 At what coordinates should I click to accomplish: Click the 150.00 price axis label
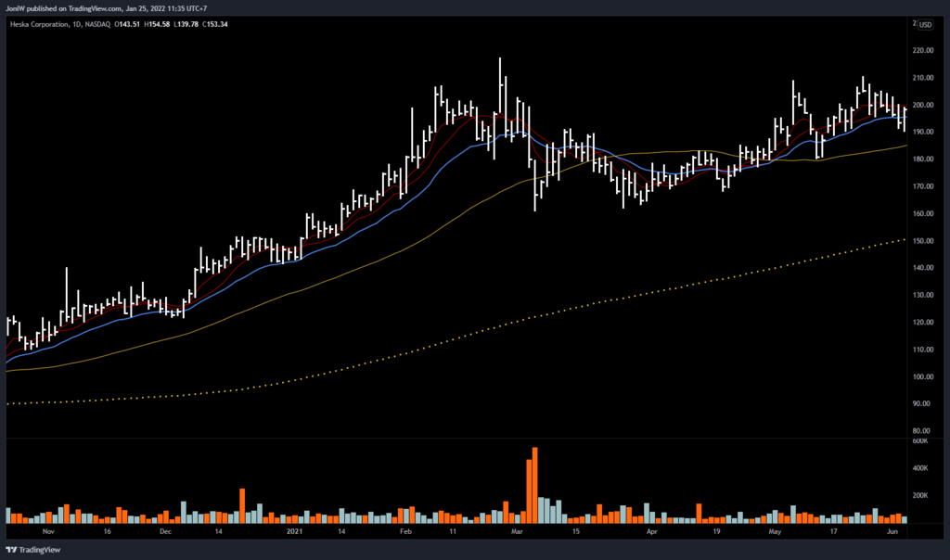(923, 241)
